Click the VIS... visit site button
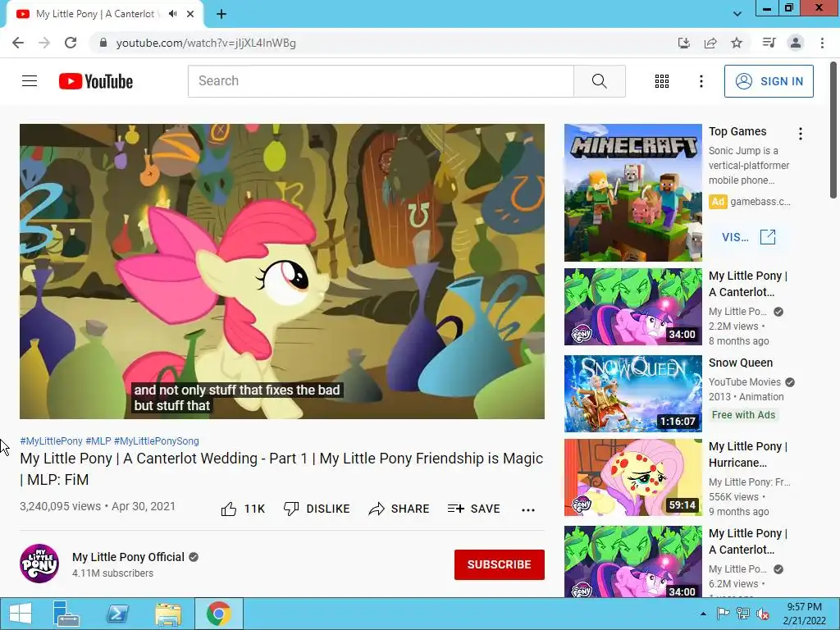 click(748, 237)
